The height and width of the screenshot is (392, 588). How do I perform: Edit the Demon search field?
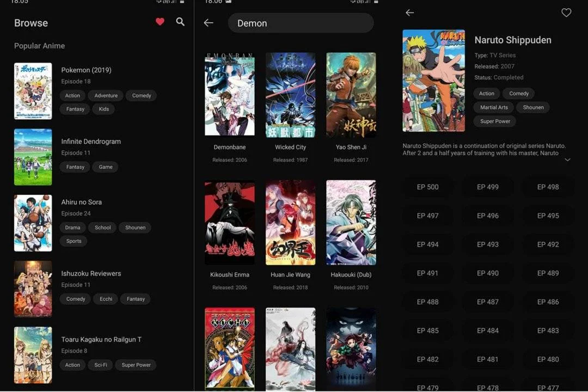301,23
